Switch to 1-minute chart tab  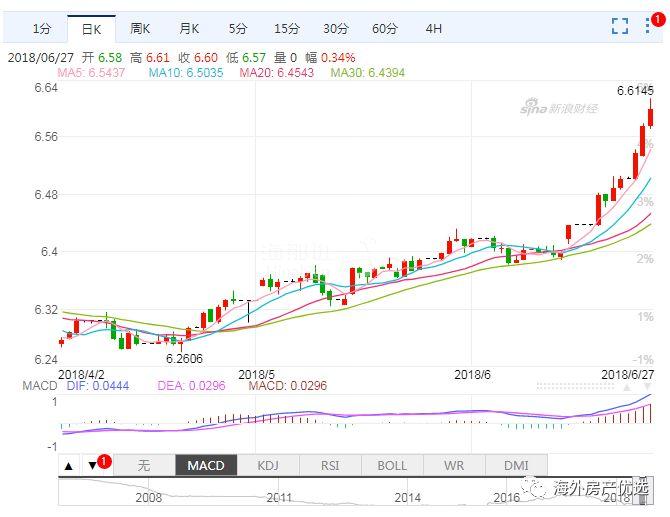click(41, 28)
